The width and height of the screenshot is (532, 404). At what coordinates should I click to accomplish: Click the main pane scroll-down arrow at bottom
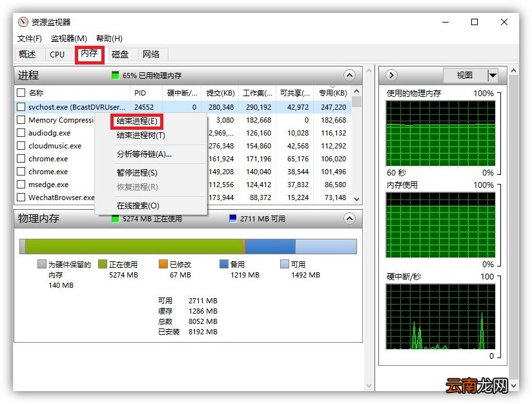pyautogui.click(x=369, y=386)
